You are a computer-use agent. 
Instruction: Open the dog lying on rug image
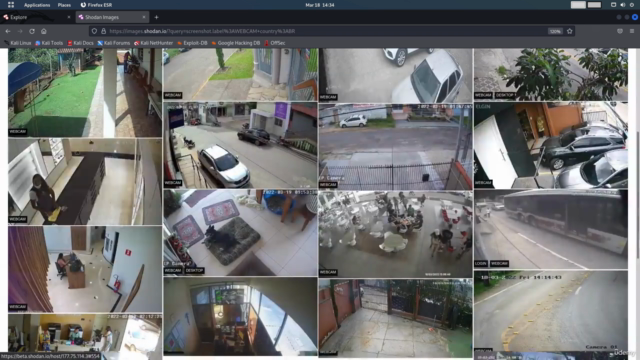click(x=240, y=233)
